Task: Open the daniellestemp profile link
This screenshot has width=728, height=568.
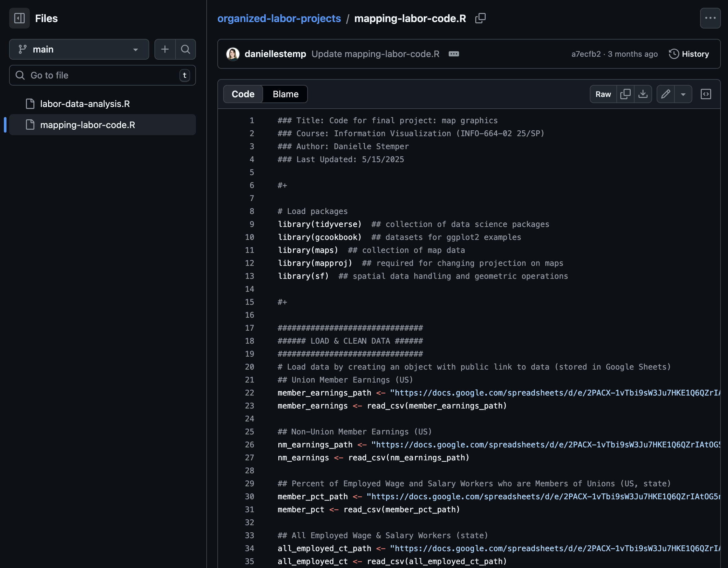Action: (275, 54)
